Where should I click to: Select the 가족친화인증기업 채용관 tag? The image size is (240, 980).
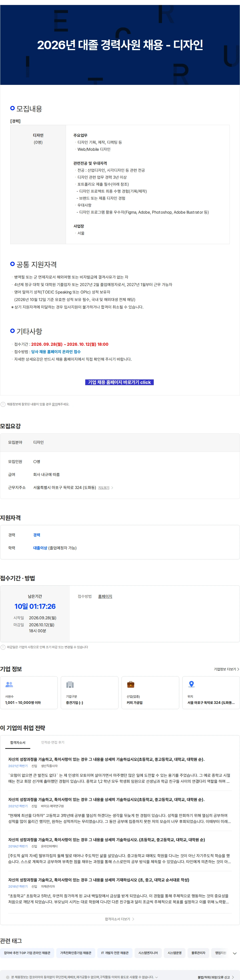(x=75, y=953)
